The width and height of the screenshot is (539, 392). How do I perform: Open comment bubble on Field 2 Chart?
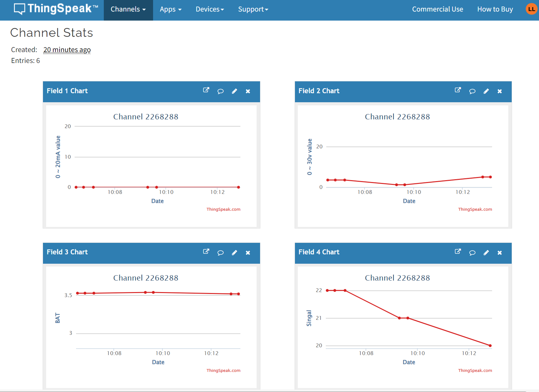click(x=472, y=91)
